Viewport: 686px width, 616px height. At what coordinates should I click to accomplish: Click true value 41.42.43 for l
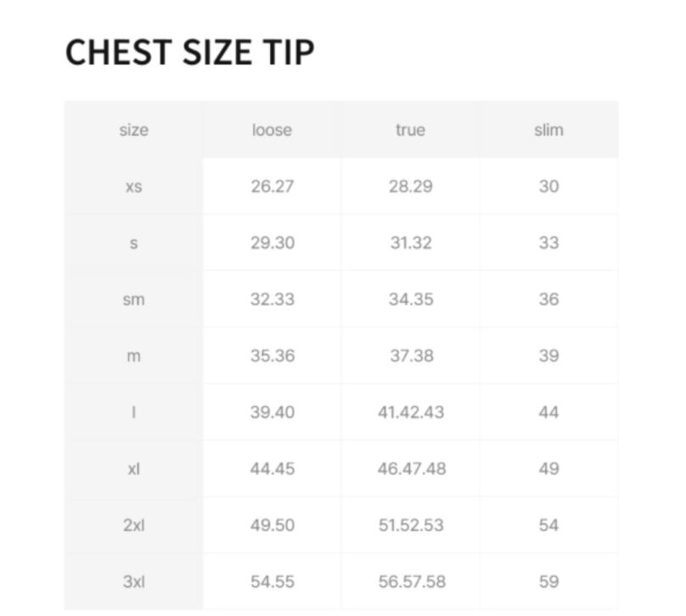click(411, 412)
